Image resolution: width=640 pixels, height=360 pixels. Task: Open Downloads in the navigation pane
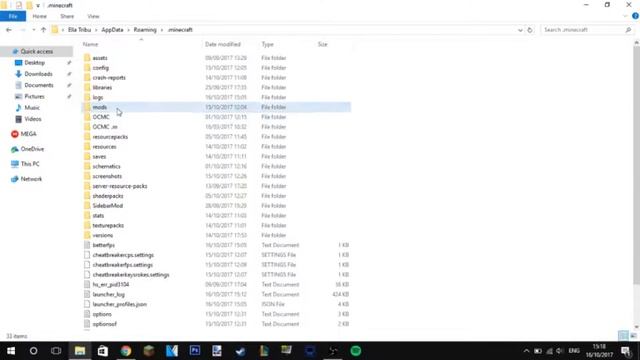(38, 74)
